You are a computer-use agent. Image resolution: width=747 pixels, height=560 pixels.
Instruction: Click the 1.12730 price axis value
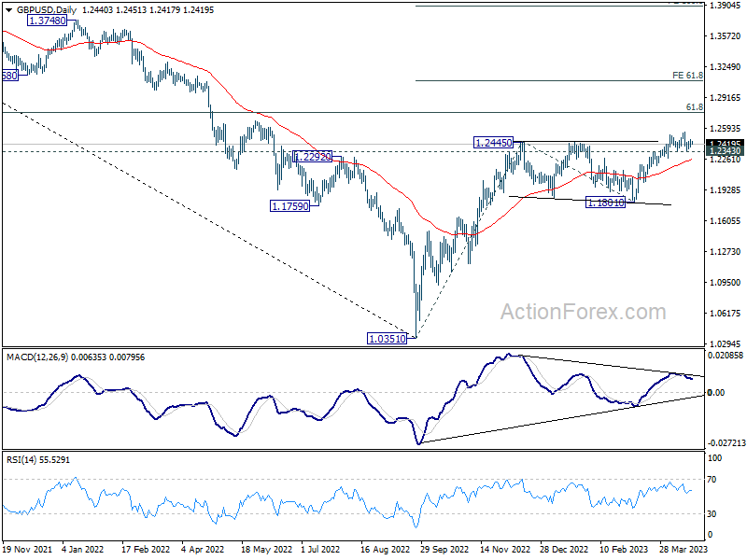(x=726, y=251)
